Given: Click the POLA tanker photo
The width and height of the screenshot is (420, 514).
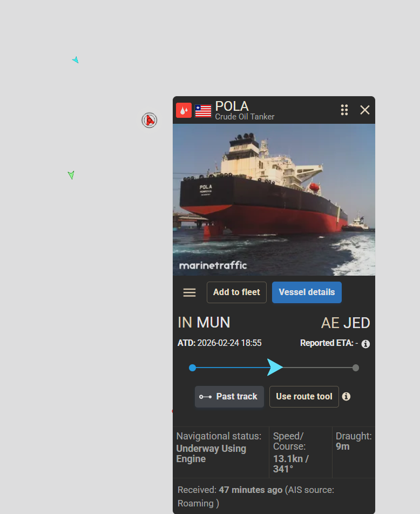Looking at the screenshot, I should click(x=274, y=199).
